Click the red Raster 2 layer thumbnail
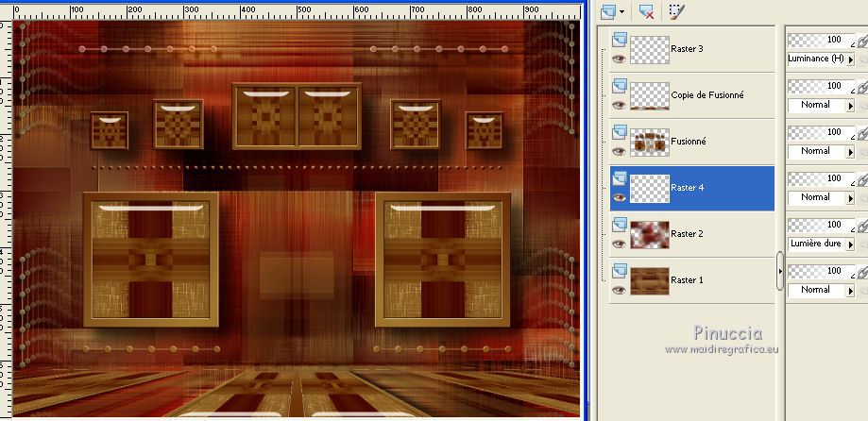 coord(650,235)
